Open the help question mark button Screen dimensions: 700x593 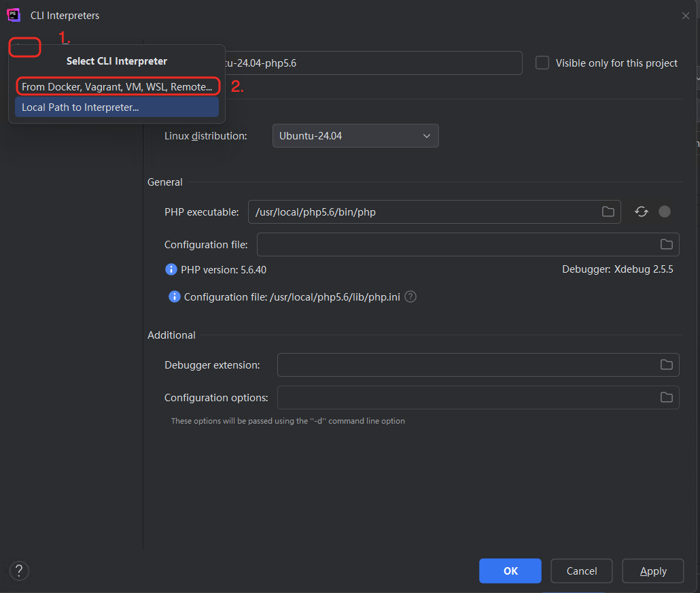(19, 571)
